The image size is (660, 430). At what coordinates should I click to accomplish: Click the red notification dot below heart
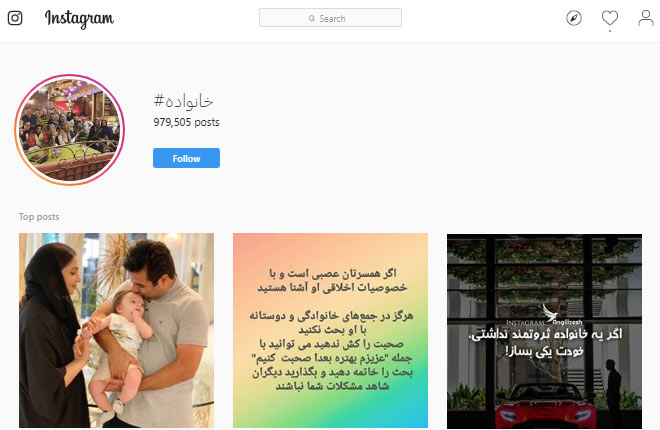pos(609,31)
